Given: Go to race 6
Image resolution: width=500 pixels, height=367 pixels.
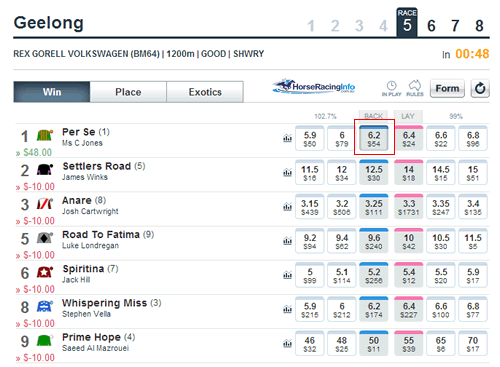Looking at the screenshot, I should (431, 26).
